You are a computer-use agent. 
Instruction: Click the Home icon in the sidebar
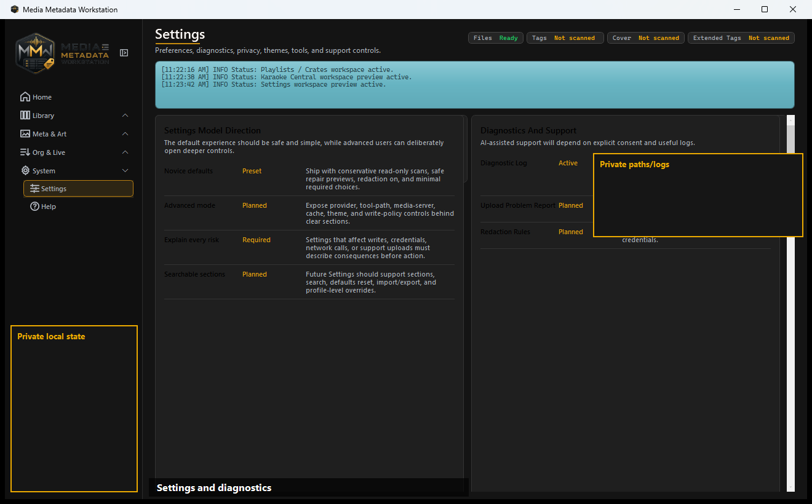tap(25, 97)
